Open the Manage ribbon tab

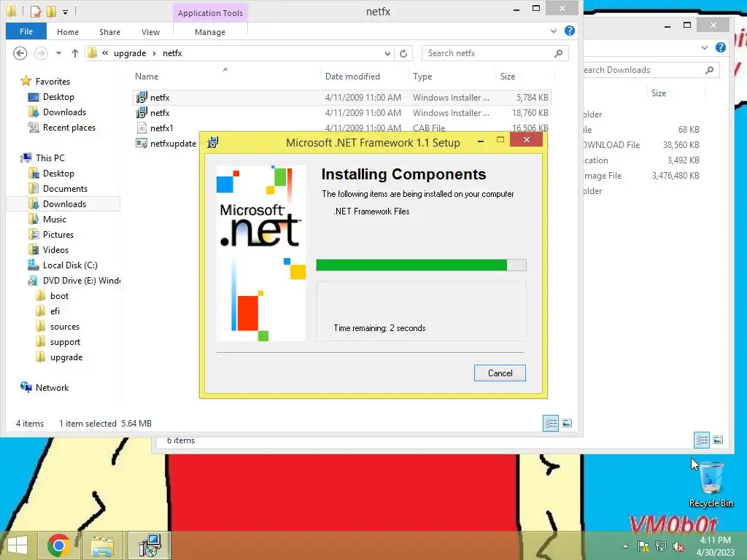point(210,32)
